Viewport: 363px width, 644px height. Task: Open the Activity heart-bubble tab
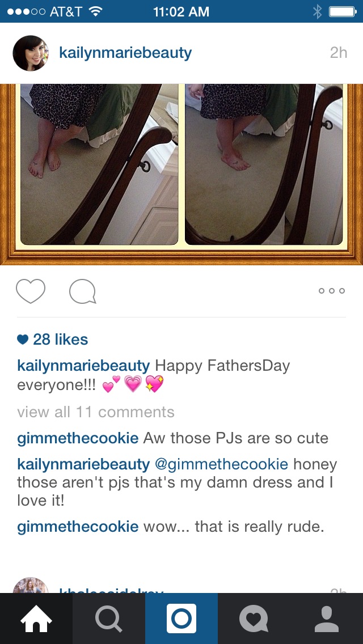coord(254,618)
